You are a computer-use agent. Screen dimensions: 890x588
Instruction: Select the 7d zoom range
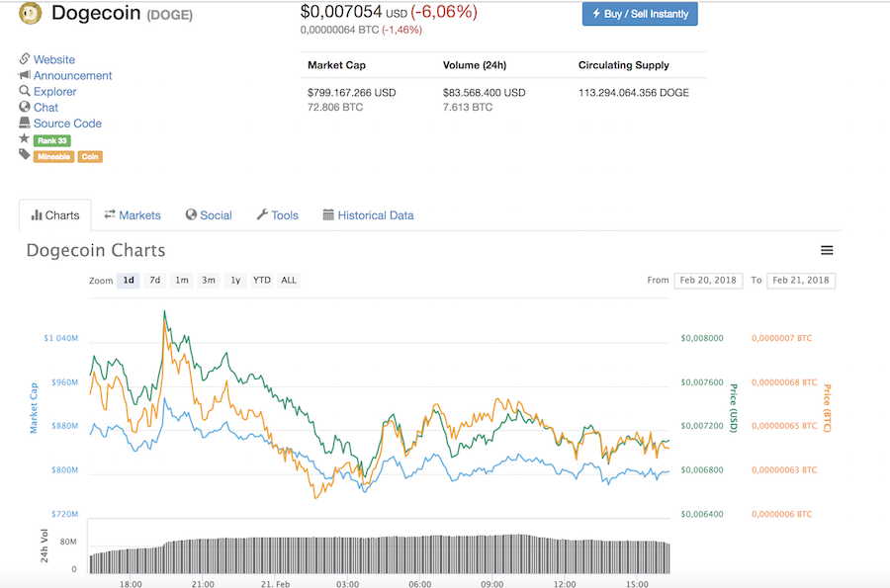[155, 280]
